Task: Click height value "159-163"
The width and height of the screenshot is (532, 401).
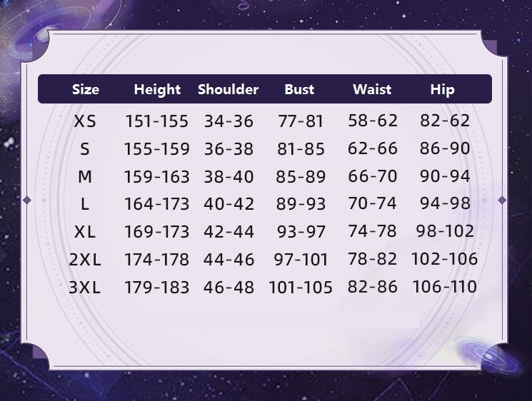Action: [156, 177]
